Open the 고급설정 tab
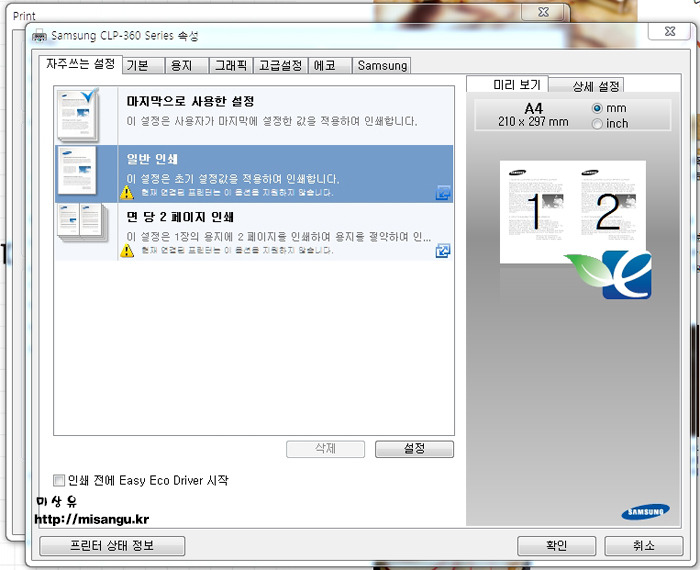The image size is (700, 570). coord(280,66)
